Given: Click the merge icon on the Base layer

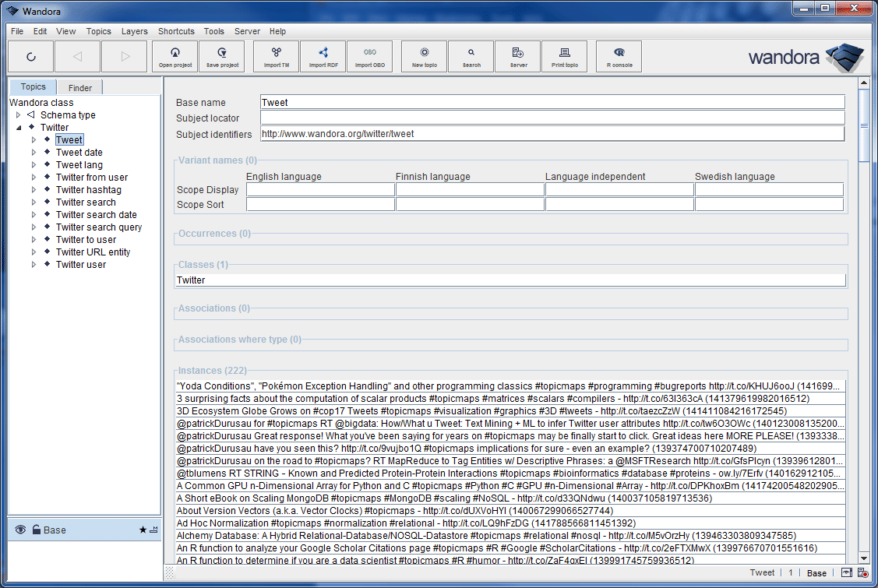Looking at the screenshot, I should [x=154, y=530].
